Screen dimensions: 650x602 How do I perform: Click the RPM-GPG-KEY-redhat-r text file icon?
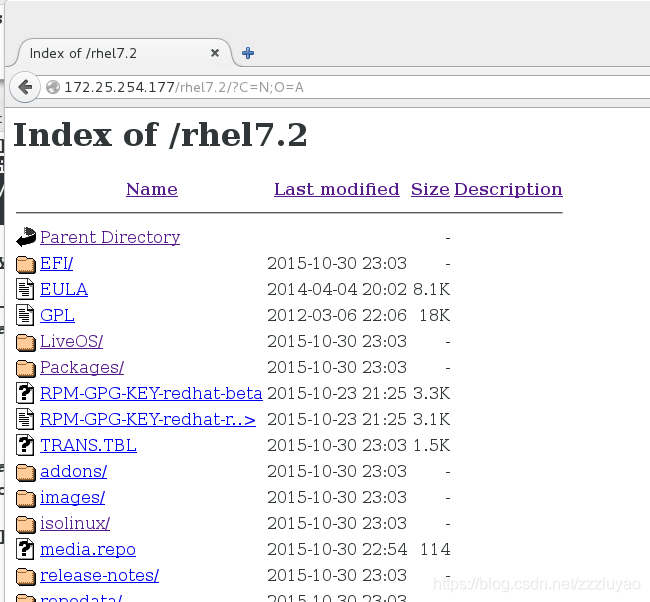click(25, 419)
